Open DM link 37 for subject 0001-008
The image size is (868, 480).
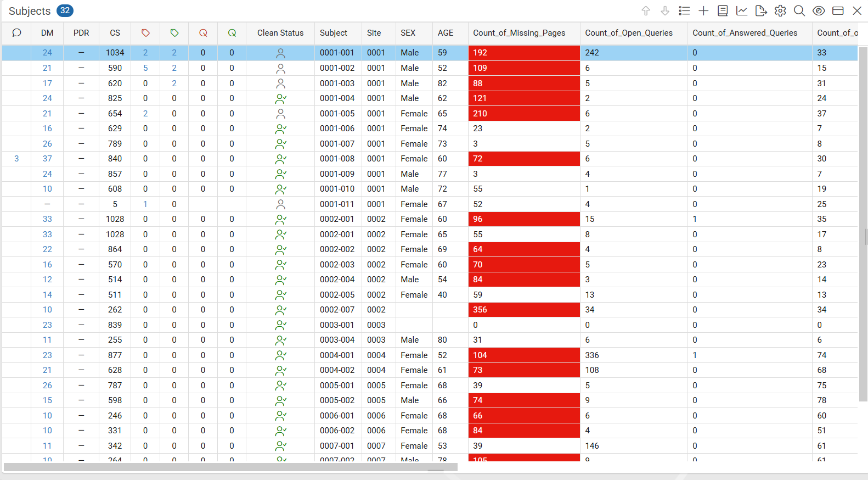[x=47, y=159]
